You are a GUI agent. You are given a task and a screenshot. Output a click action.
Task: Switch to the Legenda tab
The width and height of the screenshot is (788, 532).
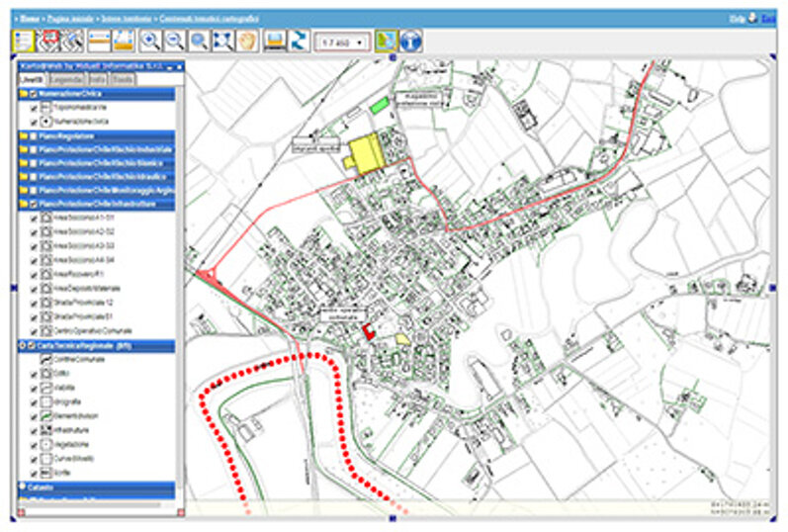point(68,79)
